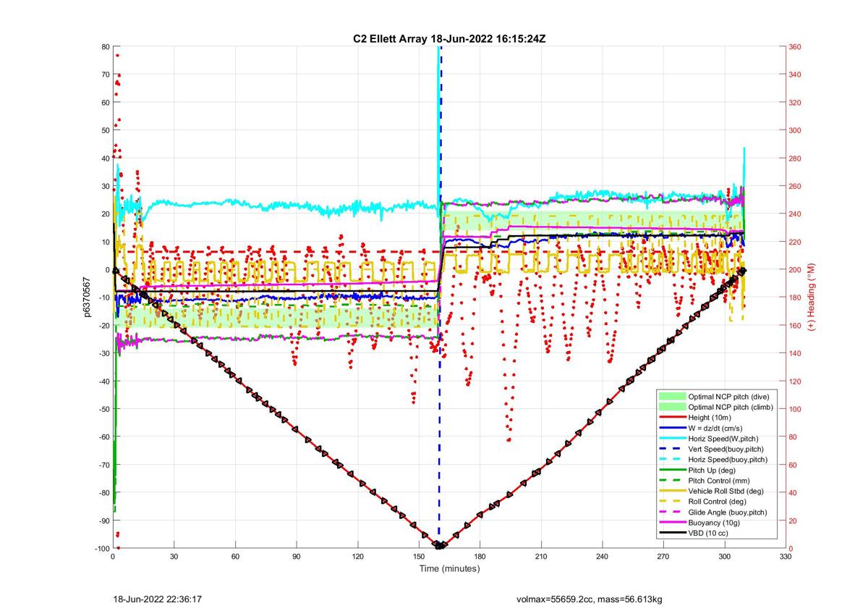868x616 pixels.
Task: Click legend entry 'Optimal NCP pitch (climb)'
Action: coord(731,407)
